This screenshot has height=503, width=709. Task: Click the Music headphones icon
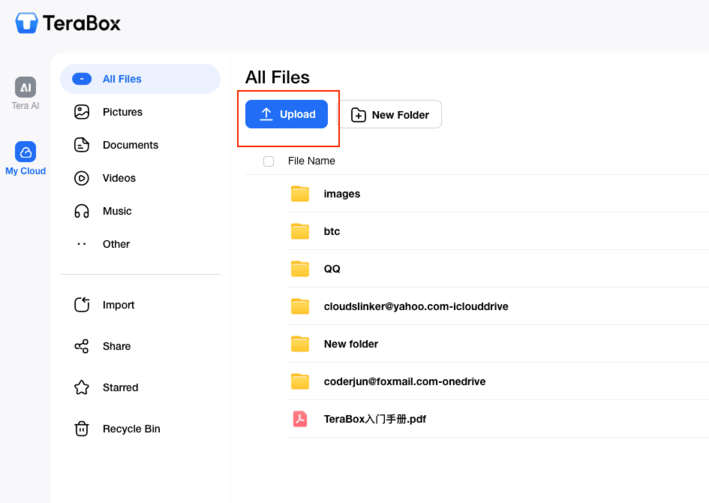coord(82,211)
